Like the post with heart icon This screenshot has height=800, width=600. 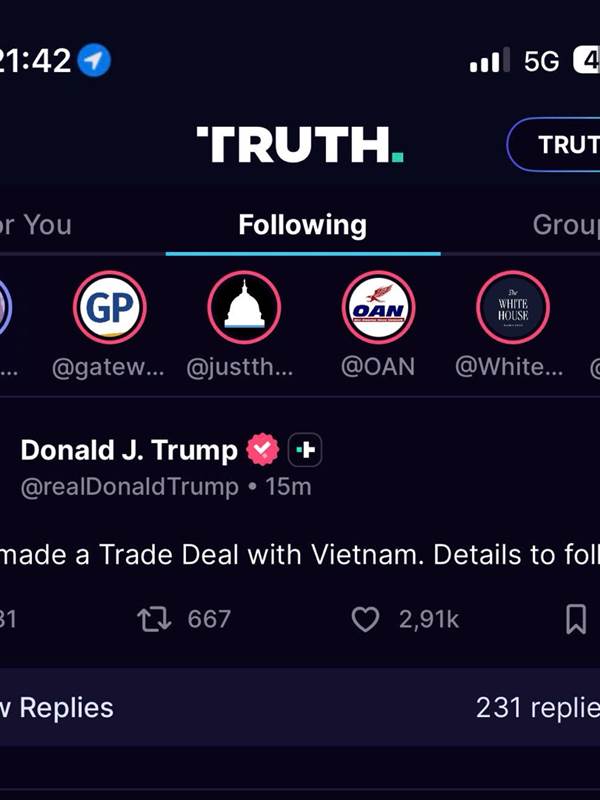(x=365, y=619)
